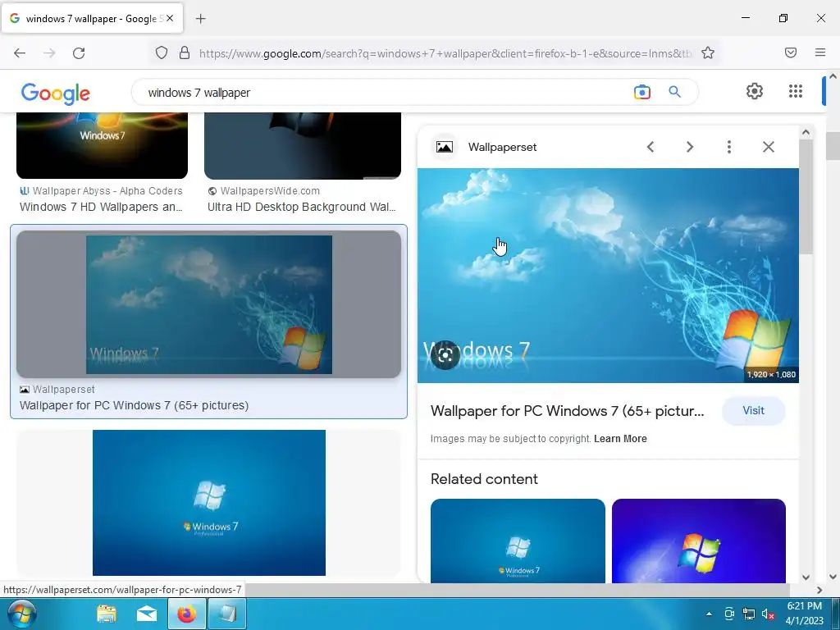Open the notebook app on taskbar
The image size is (840, 630).
click(x=227, y=614)
